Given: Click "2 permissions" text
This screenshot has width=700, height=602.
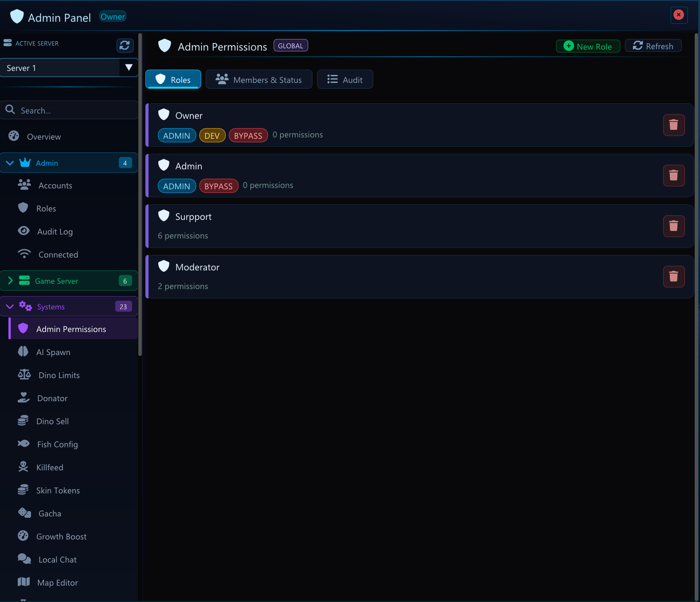Looking at the screenshot, I should coord(183,286).
